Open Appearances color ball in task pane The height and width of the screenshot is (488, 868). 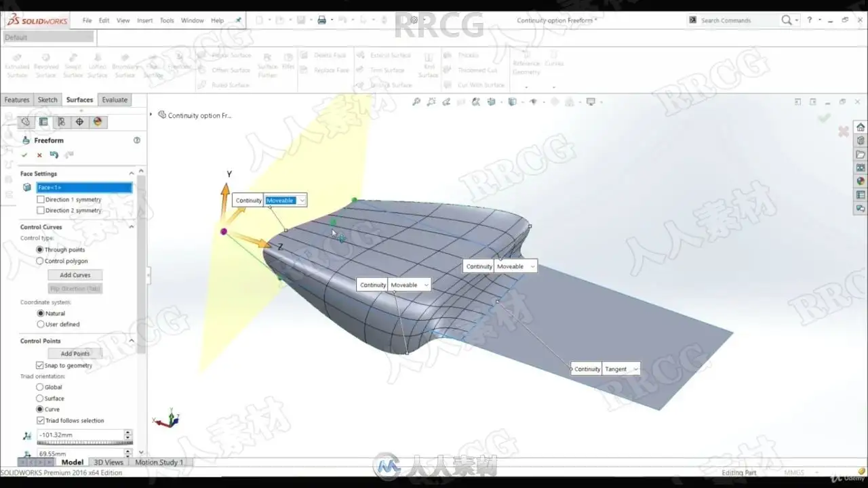pos(861,182)
